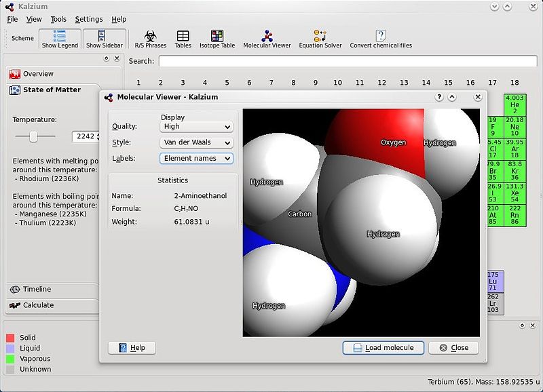Launch the Molecular Viewer from toolbar
This screenshot has height=392, width=543.
click(x=267, y=39)
